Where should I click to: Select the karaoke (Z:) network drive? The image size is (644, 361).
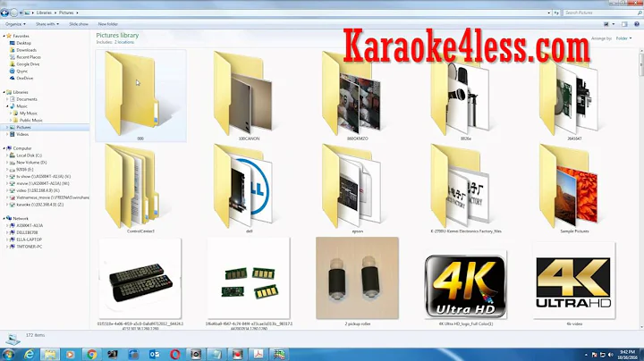click(x=40, y=205)
